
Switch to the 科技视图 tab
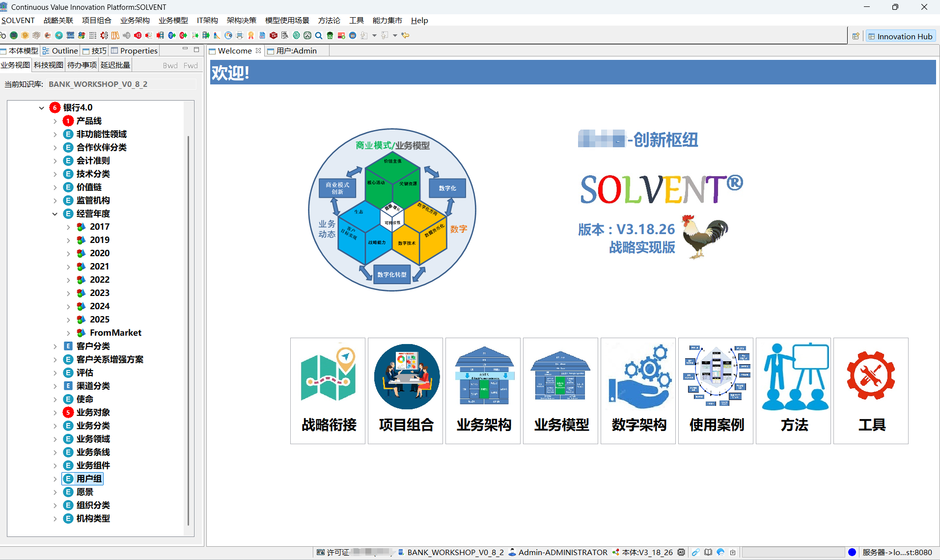click(48, 65)
